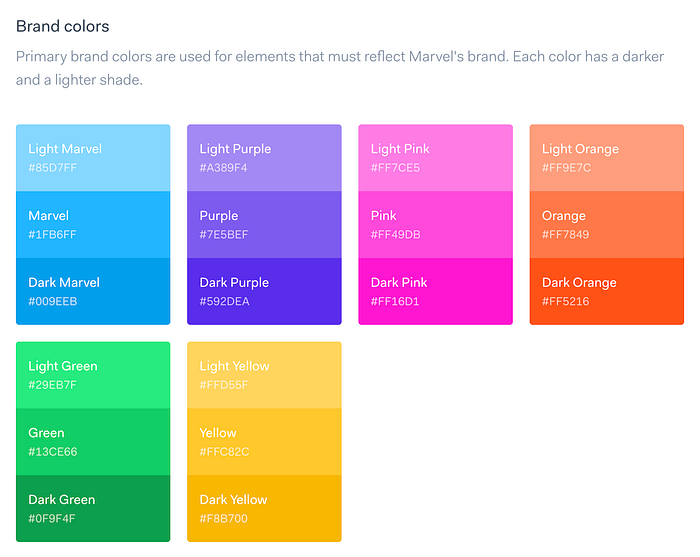Pick the Pink #FF49DB swatch
This screenshot has height=557, width=700.
[x=435, y=224]
